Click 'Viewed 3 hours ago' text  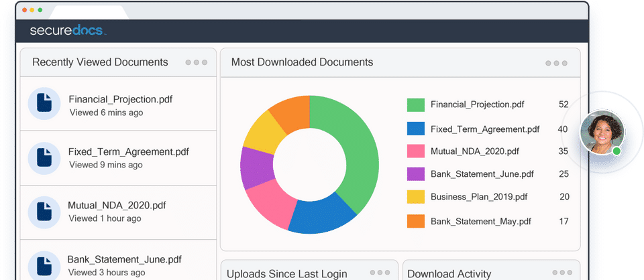click(x=107, y=272)
